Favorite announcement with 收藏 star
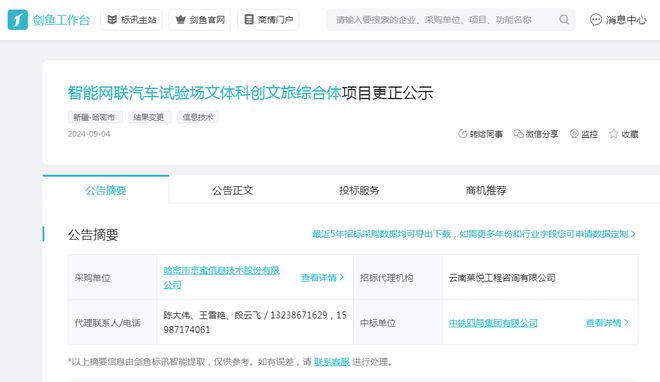The width and height of the screenshot is (660, 382). click(x=624, y=134)
